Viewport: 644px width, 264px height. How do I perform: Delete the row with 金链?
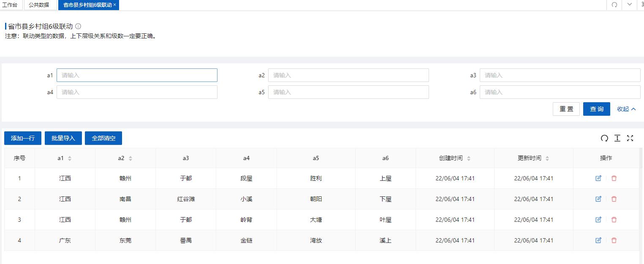pos(614,240)
